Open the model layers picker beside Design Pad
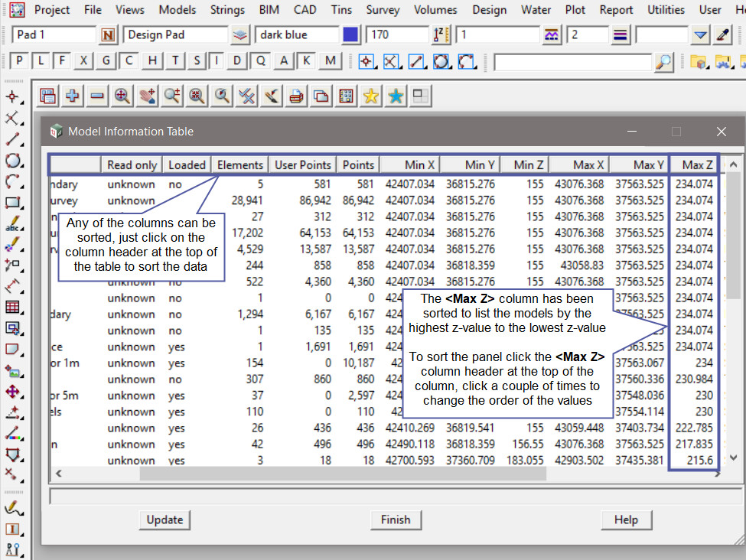This screenshot has width=746, height=560. [240, 35]
